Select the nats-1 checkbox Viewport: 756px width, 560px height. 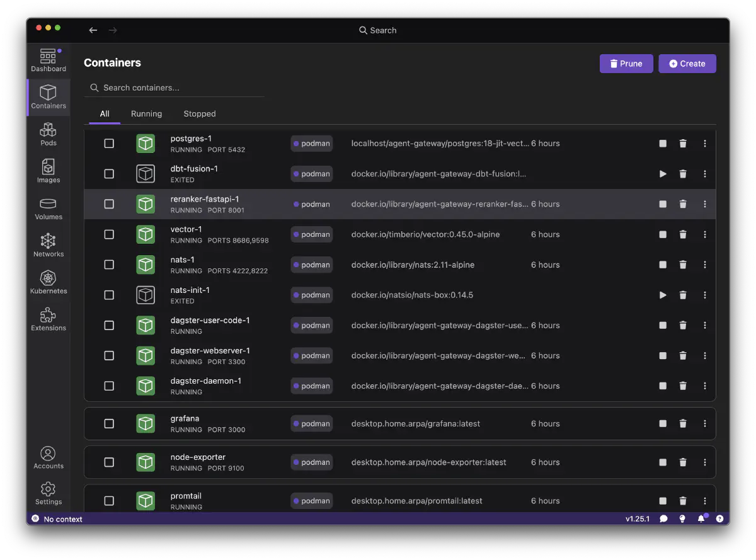click(109, 265)
